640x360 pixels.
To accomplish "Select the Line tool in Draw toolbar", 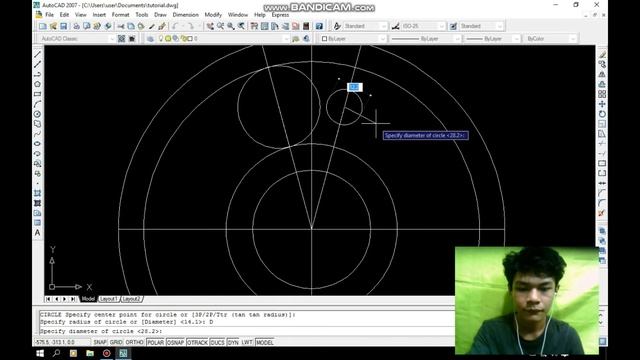I will 37,54.
